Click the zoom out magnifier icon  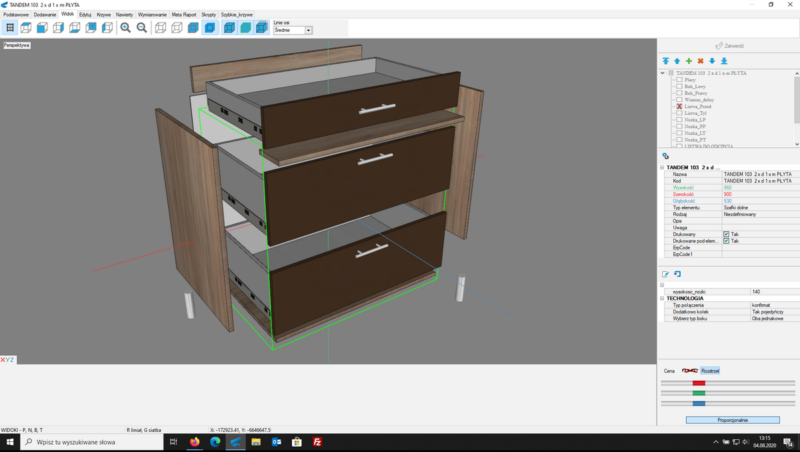pos(142,28)
